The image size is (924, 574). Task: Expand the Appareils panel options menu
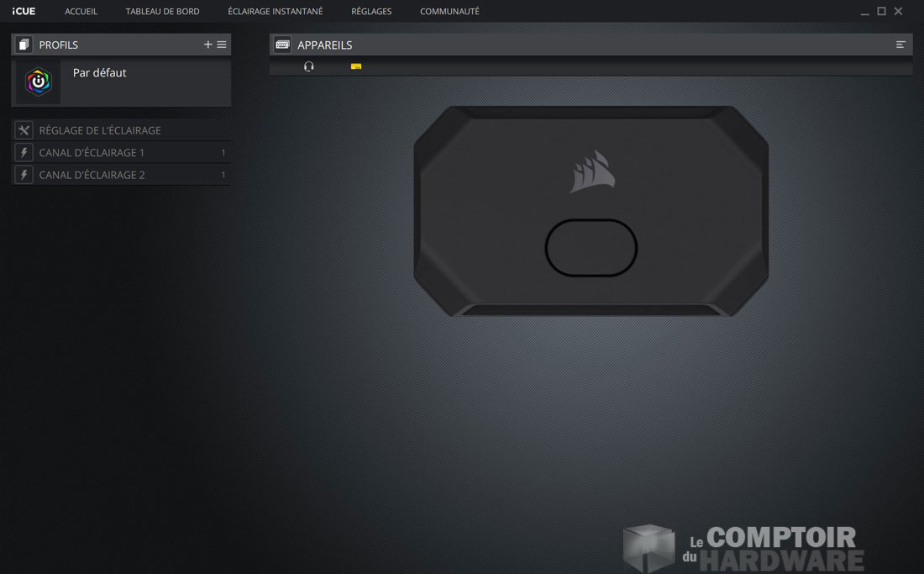click(900, 45)
